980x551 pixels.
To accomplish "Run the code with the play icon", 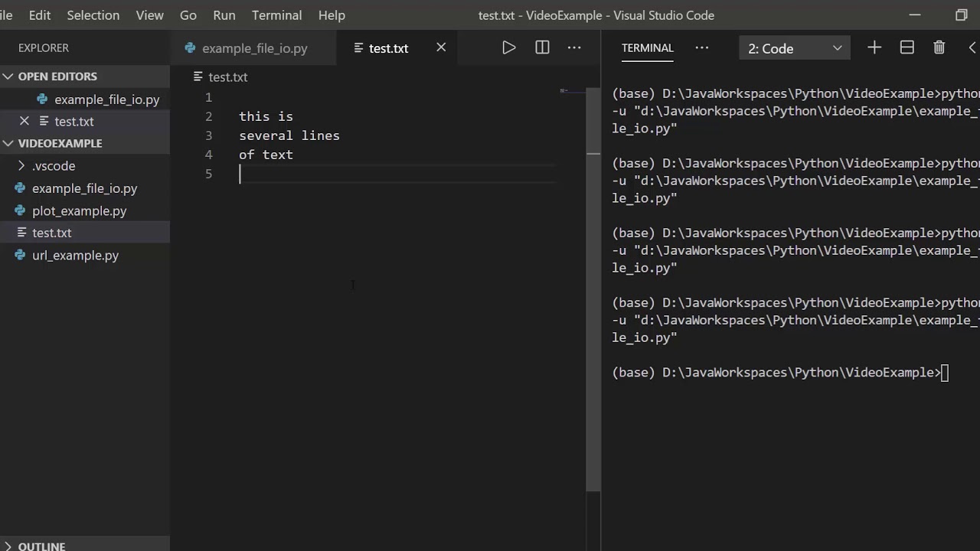I will pyautogui.click(x=508, y=47).
